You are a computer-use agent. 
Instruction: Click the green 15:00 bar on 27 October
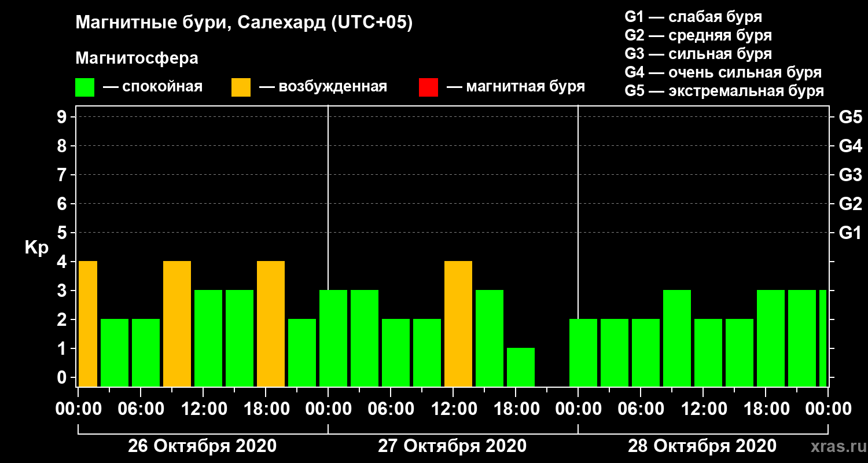click(x=490, y=339)
